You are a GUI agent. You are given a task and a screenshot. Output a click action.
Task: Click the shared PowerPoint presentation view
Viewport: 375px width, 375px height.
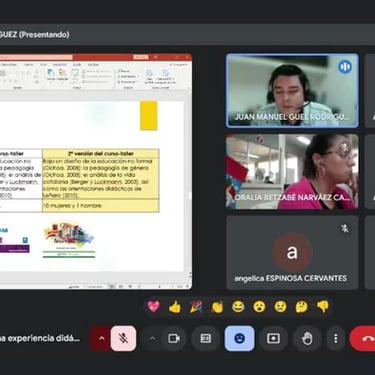96,171
